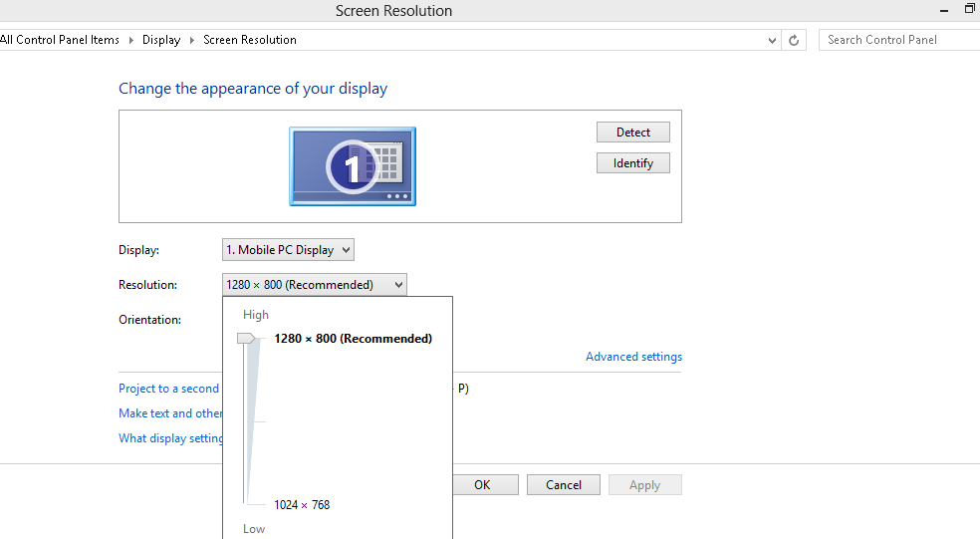Minimize the Screen Resolution window
Image resolution: width=980 pixels, height=539 pixels.
pyautogui.click(x=944, y=10)
